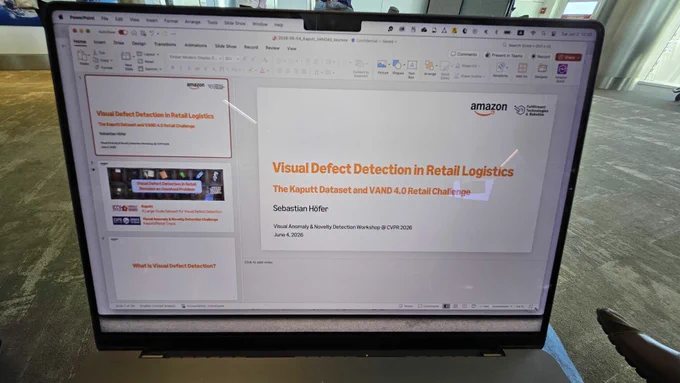Switch to Normal view in status bar
This screenshot has height=383, width=680.
coord(446,306)
